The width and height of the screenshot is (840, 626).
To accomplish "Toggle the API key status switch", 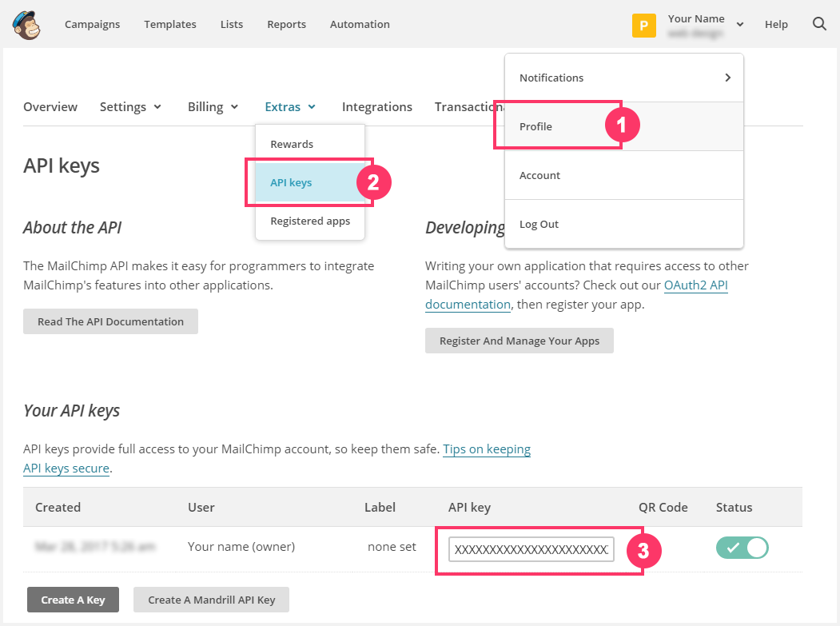I will click(x=742, y=548).
